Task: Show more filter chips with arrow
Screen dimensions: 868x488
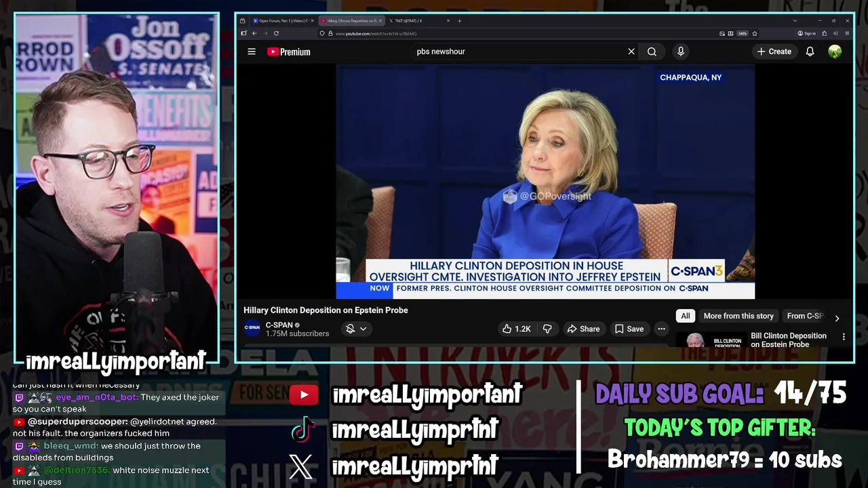Action: coord(837,318)
